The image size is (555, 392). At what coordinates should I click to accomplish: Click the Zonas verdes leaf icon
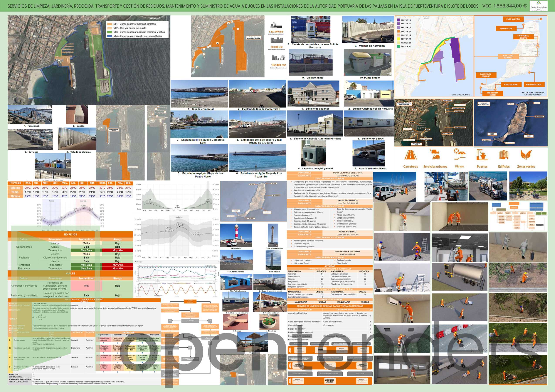pos(526,155)
